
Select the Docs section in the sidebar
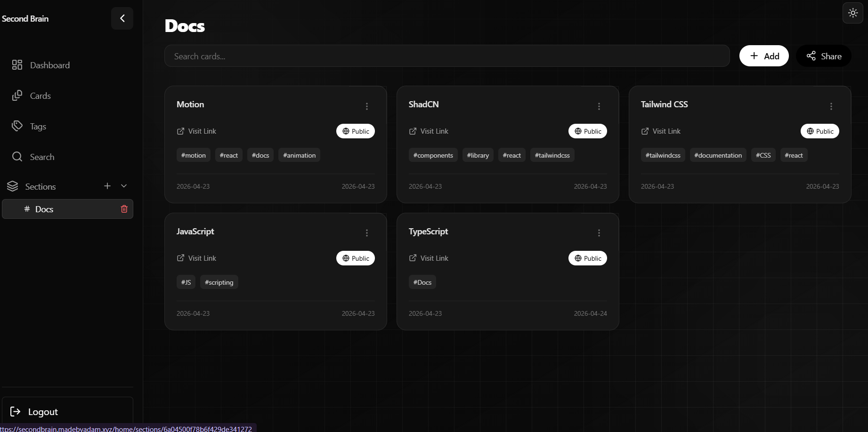67,209
